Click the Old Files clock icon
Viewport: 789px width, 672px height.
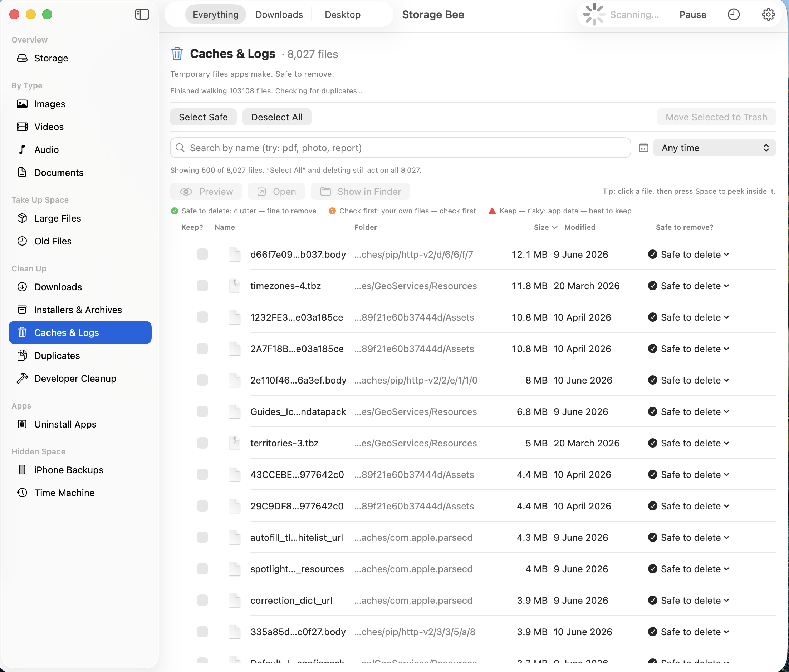click(x=23, y=241)
